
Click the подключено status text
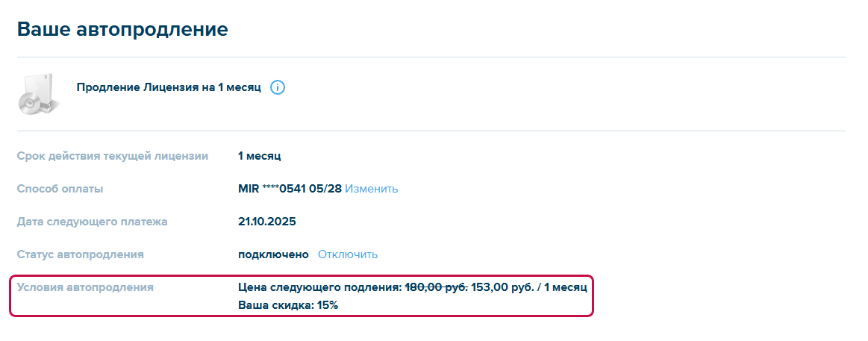[x=273, y=254]
